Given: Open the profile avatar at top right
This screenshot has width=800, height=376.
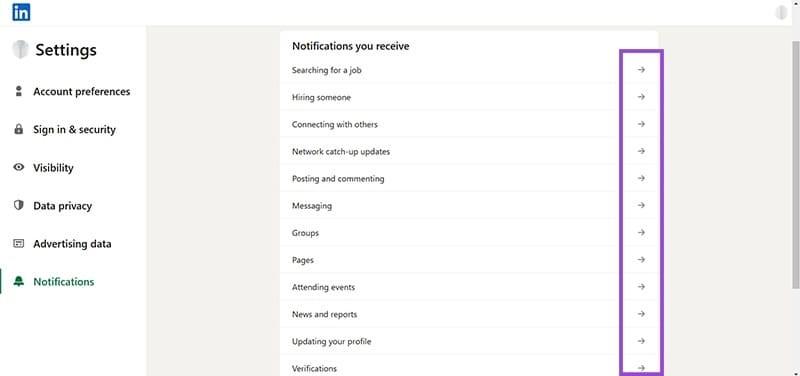Looking at the screenshot, I should pos(781,12).
